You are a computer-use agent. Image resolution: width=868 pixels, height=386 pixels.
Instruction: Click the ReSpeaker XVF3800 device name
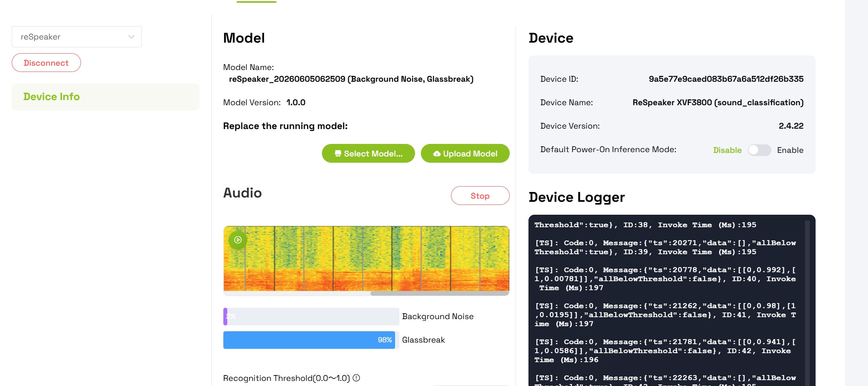pos(718,102)
